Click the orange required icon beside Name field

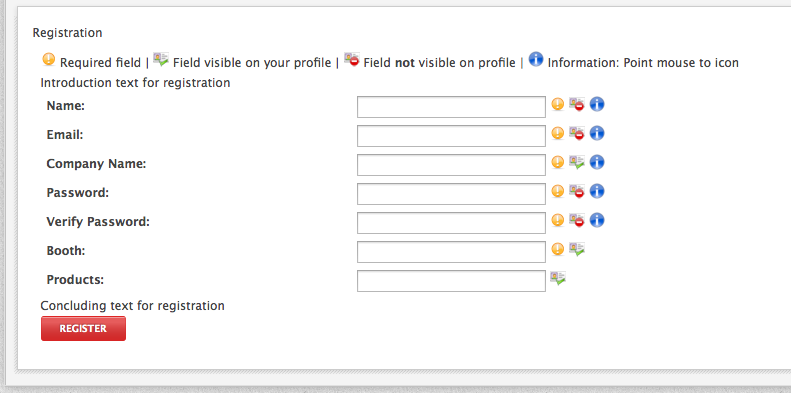tap(557, 104)
